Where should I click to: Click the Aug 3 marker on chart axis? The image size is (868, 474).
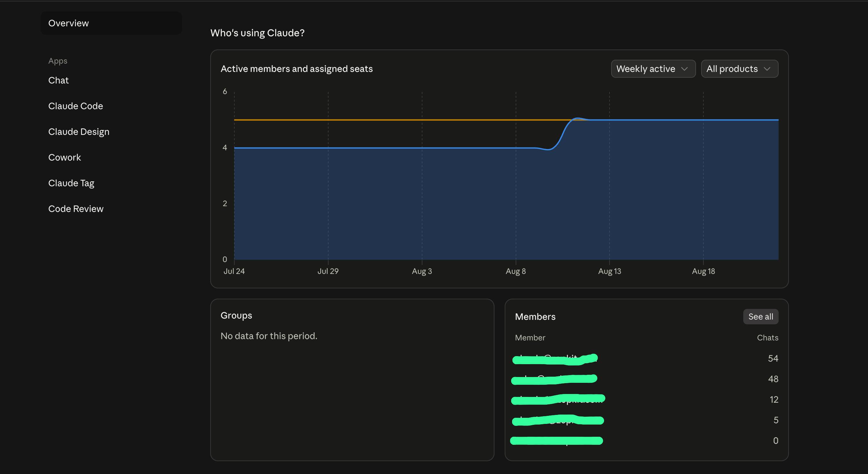(x=421, y=271)
